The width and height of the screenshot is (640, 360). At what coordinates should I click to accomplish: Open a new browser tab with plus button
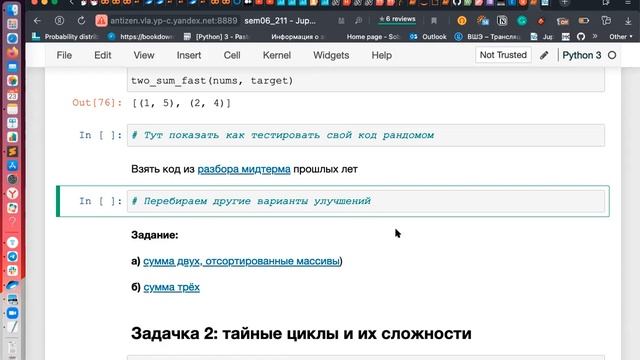click(x=565, y=3)
